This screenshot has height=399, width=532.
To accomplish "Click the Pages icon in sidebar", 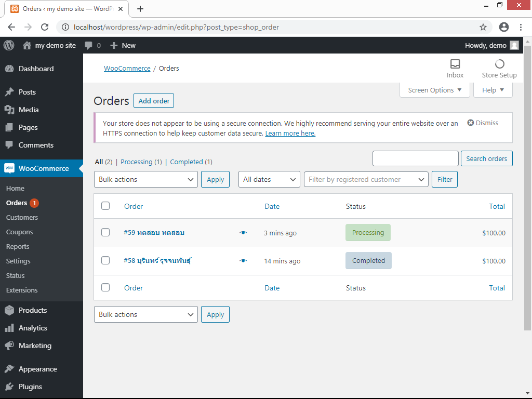I will pos(9,127).
